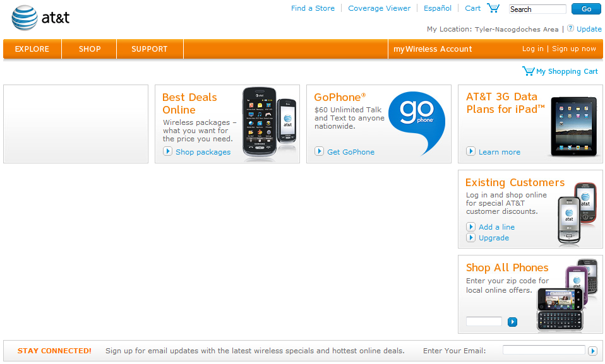
Task: Click the AT&T globe logo
Action: [25, 18]
